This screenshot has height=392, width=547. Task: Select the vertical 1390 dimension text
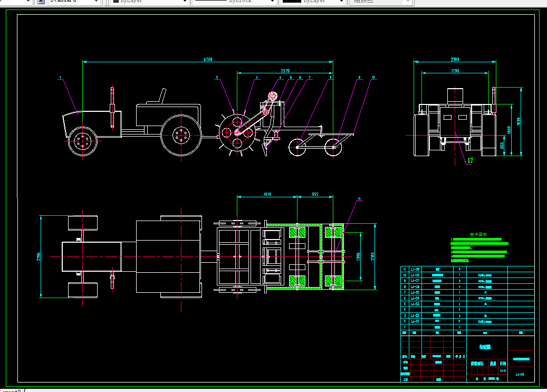pyautogui.click(x=358, y=256)
